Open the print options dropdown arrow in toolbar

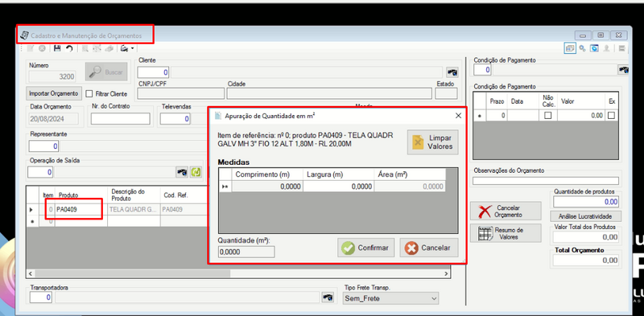tap(132, 49)
